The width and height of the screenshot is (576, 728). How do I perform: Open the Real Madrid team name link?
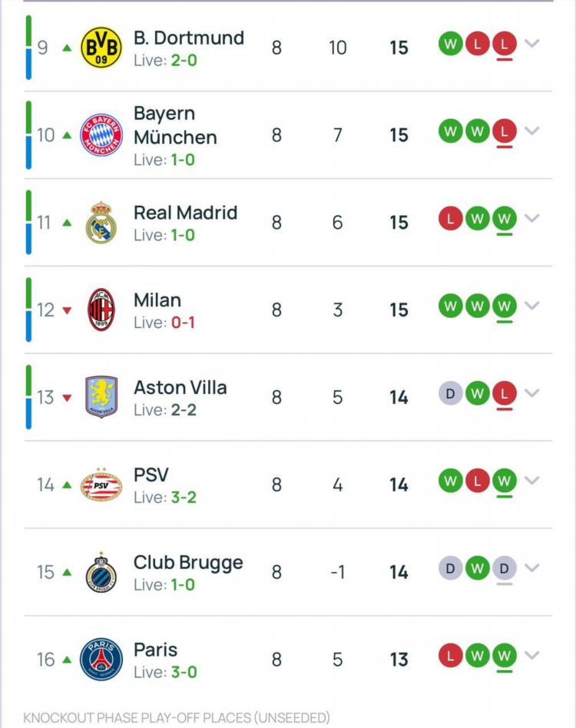185,213
